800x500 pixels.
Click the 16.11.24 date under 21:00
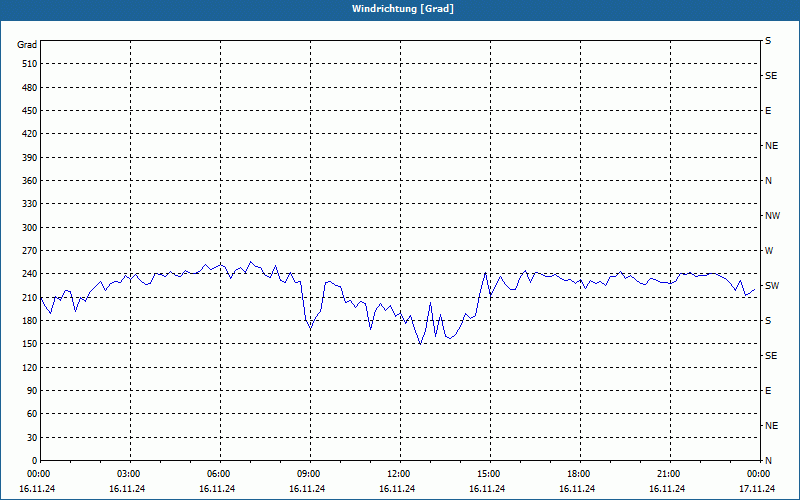667,489
